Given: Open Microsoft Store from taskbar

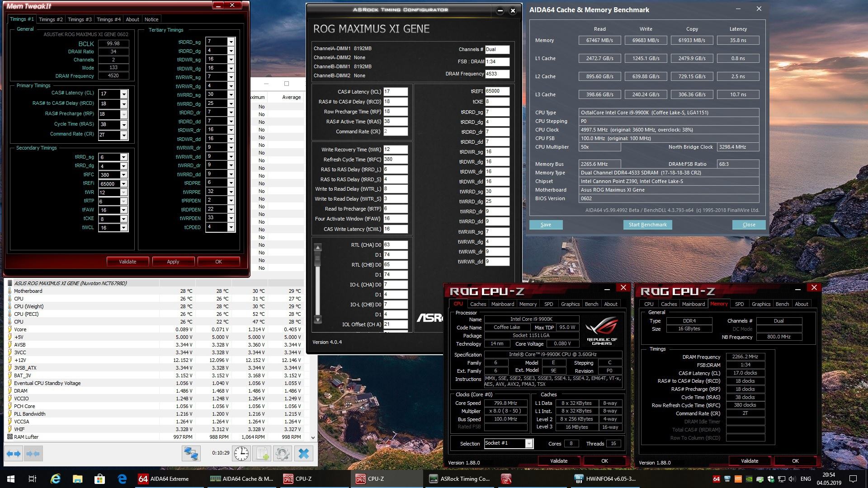Looking at the screenshot, I should pyautogui.click(x=99, y=479).
